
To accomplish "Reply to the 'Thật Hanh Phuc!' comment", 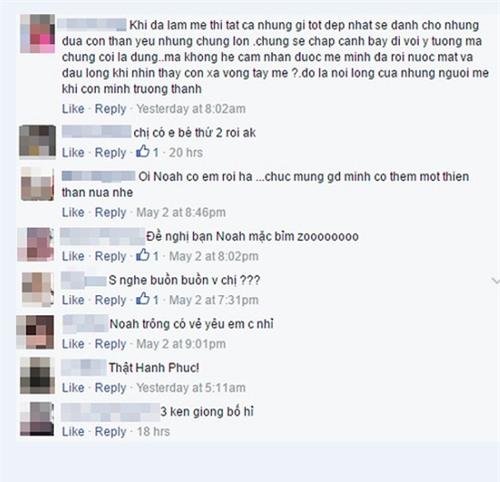I will [x=110, y=388].
